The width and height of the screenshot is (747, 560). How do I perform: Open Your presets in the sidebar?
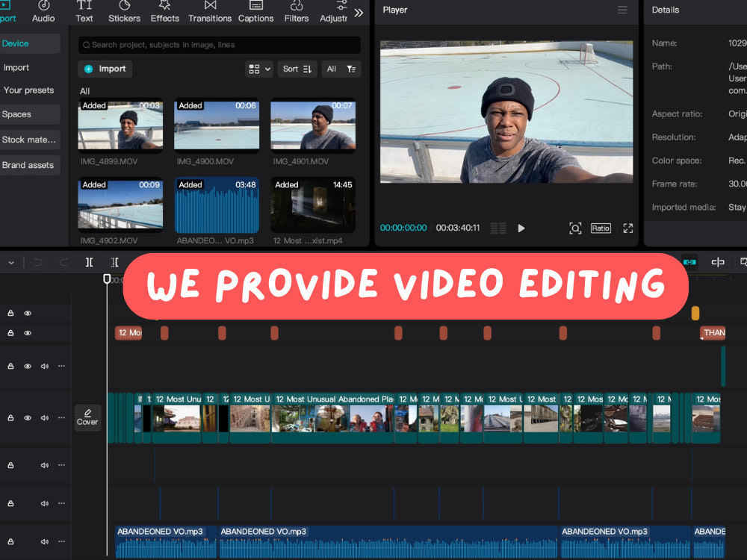28,90
